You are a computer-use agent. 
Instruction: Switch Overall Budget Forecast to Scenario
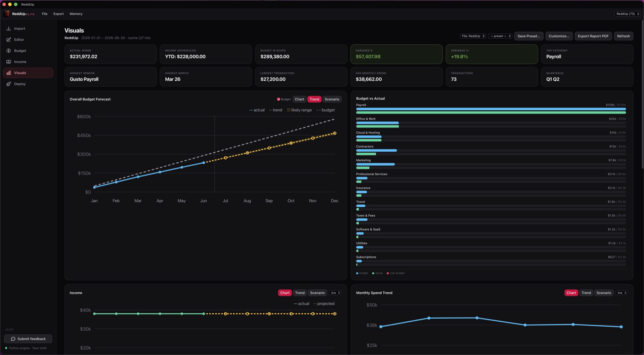[x=332, y=99]
